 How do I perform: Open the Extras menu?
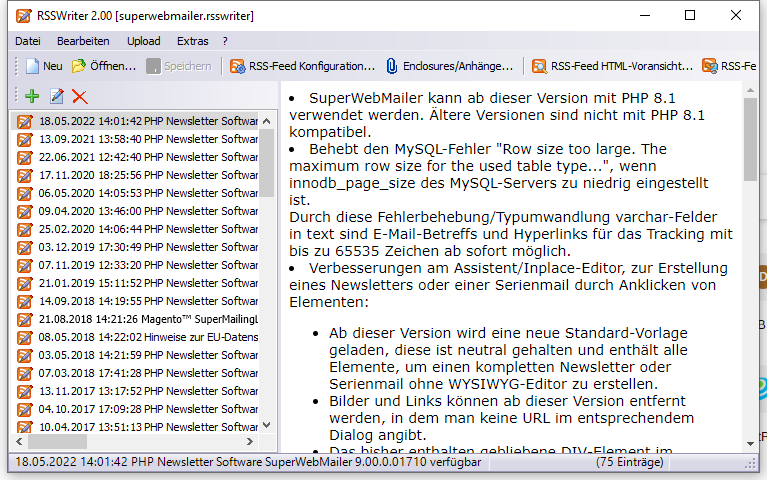[193, 41]
